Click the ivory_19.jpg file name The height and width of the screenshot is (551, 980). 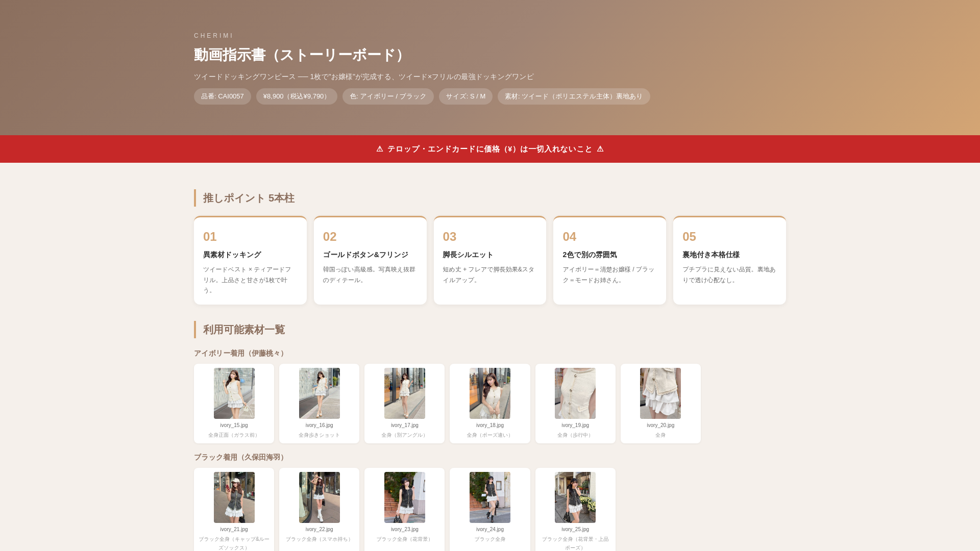click(x=575, y=425)
